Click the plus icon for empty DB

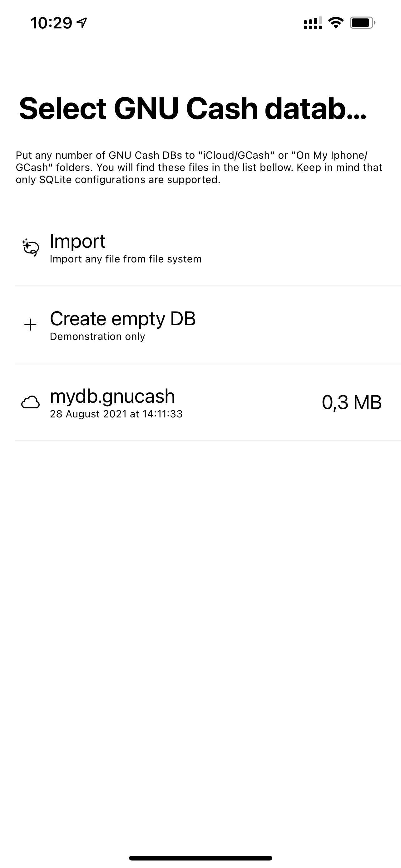pos(30,325)
